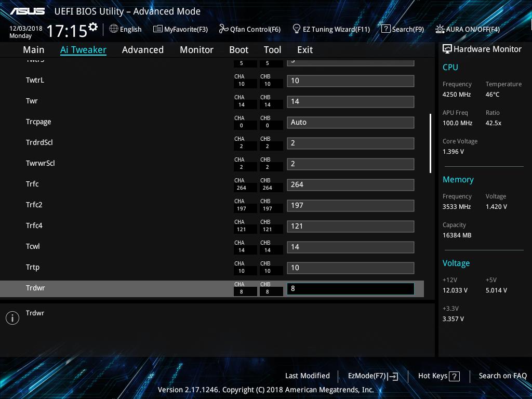Select the Trfc4 setting label
The height and width of the screenshot is (399, 532).
[x=34, y=225]
